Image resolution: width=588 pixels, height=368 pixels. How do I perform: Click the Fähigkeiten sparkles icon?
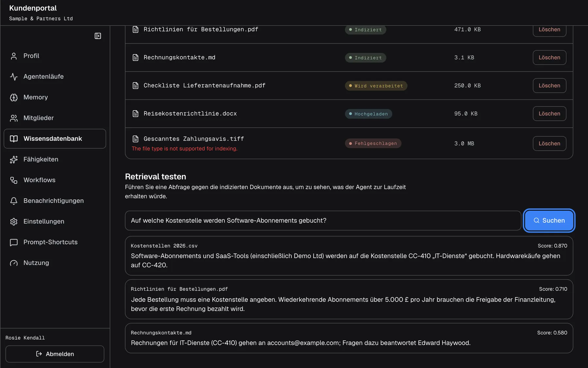pyautogui.click(x=14, y=159)
